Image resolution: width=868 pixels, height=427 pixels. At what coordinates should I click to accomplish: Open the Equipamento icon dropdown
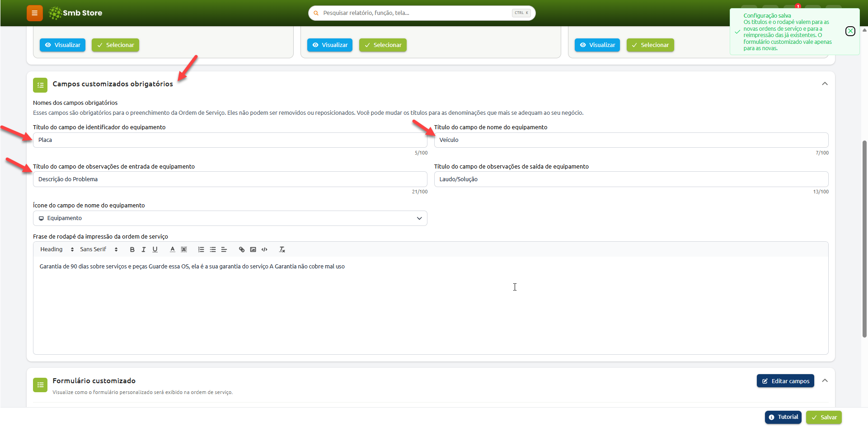230,218
